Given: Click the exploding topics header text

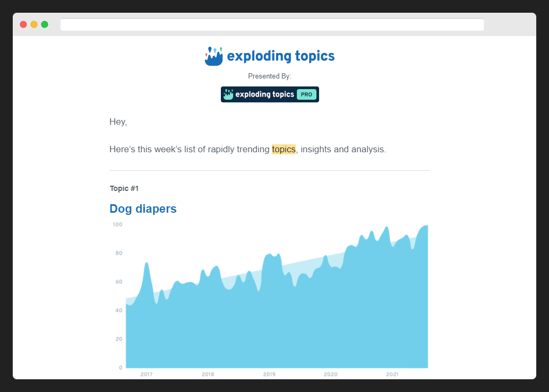Looking at the screenshot, I should [x=280, y=56].
